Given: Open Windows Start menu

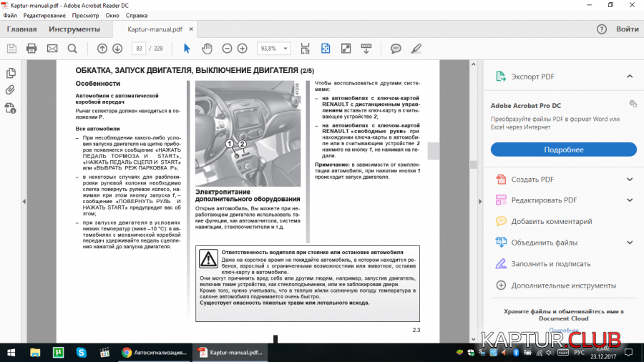Looking at the screenshot, I should tap(11, 353).
